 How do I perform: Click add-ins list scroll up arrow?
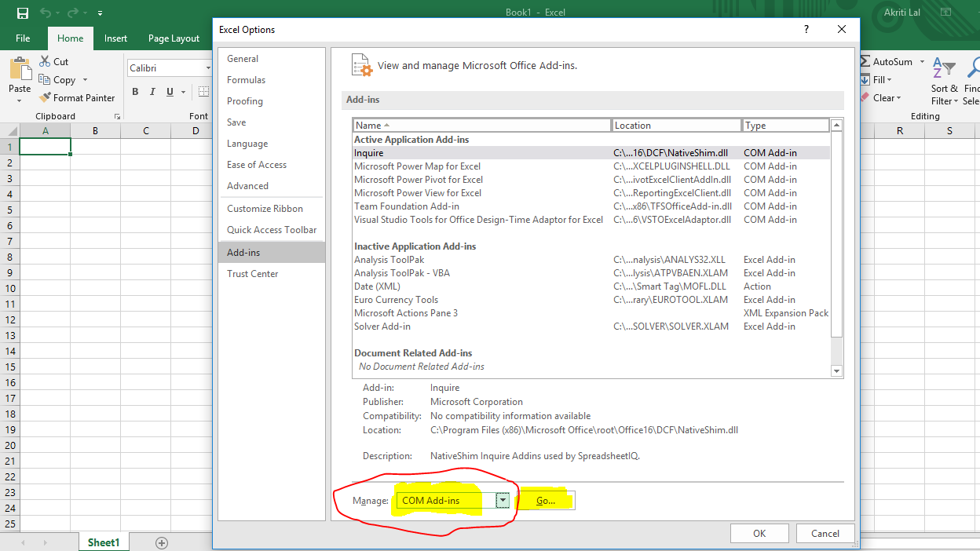(836, 126)
